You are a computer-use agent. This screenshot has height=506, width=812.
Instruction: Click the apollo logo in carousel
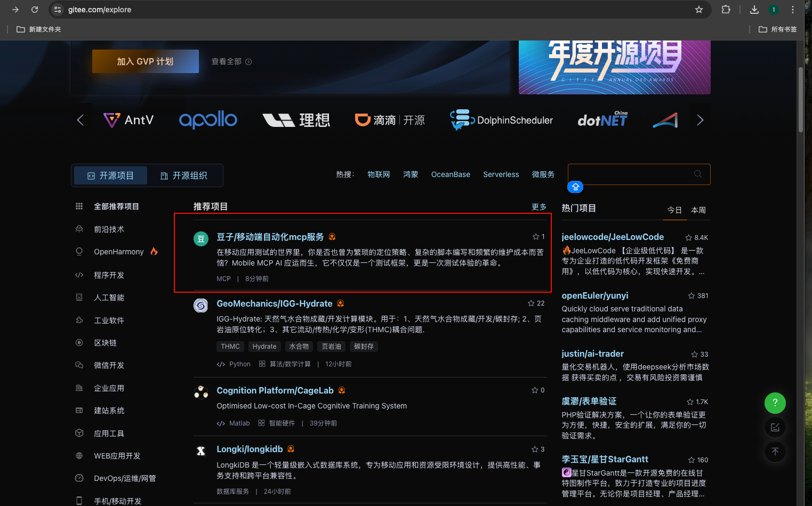[208, 120]
